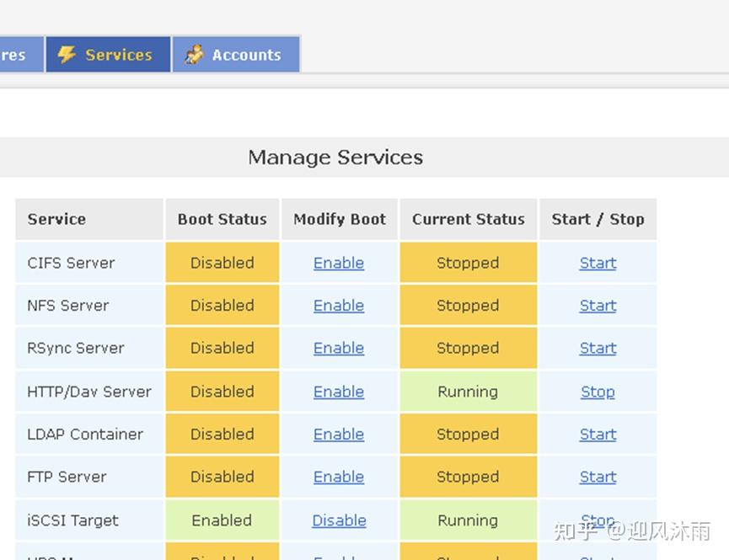Start the RSync Server service
Viewport: 729px width, 560px height.
click(598, 348)
